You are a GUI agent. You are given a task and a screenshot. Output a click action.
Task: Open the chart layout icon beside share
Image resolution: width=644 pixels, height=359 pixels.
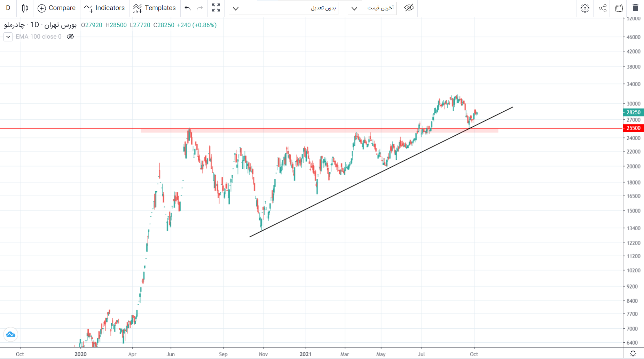pos(619,8)
